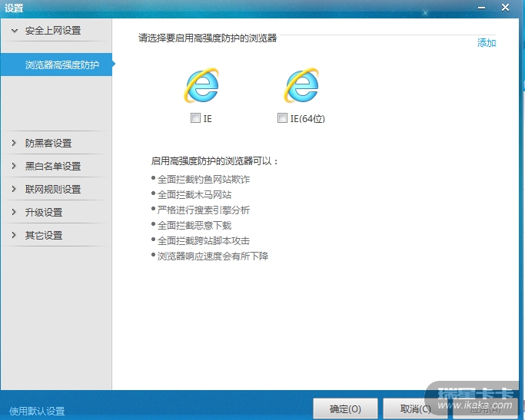Enable the IE(64位) checkbox
The width and height of the screenshot is (525, 420).
point(282,118)
